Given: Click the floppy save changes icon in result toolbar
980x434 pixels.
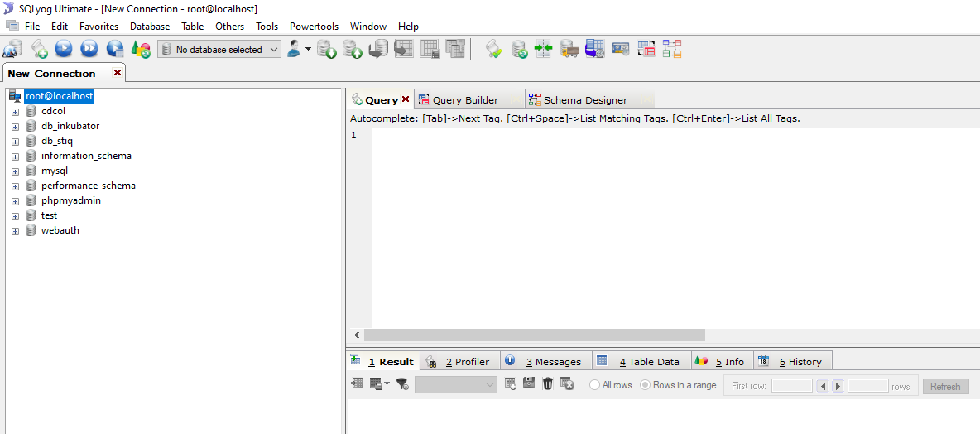Looking at the screenshot, I should pyautogui.click(x=529, y=383).
